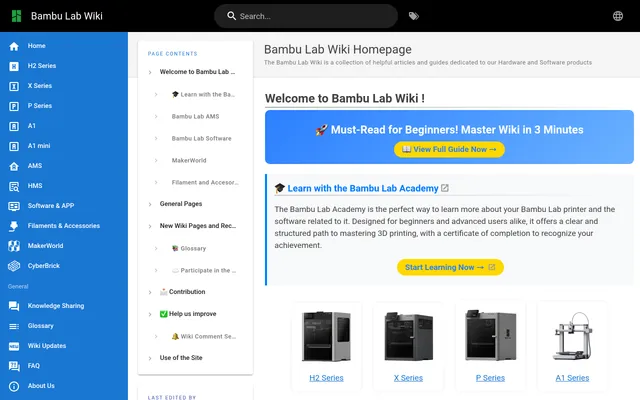Expand Bambu Lab AMS contents chevron

point(156,117)
